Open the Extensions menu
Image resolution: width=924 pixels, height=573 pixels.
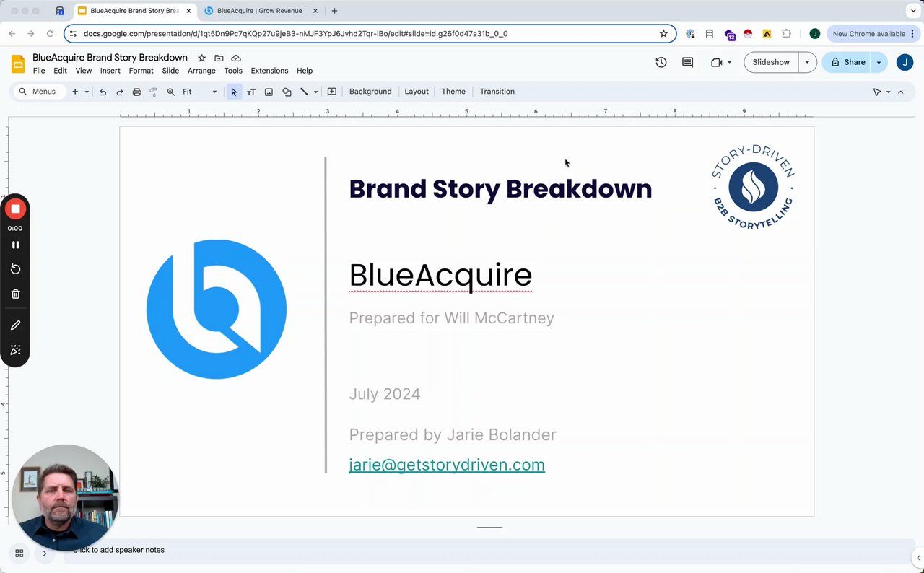click(269, 71)
